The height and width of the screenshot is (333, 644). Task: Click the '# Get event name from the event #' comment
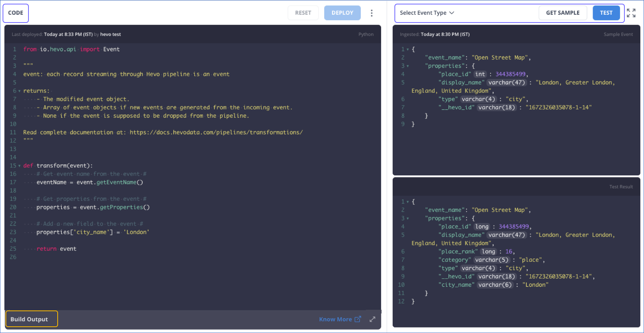click(x=91, y=174)
